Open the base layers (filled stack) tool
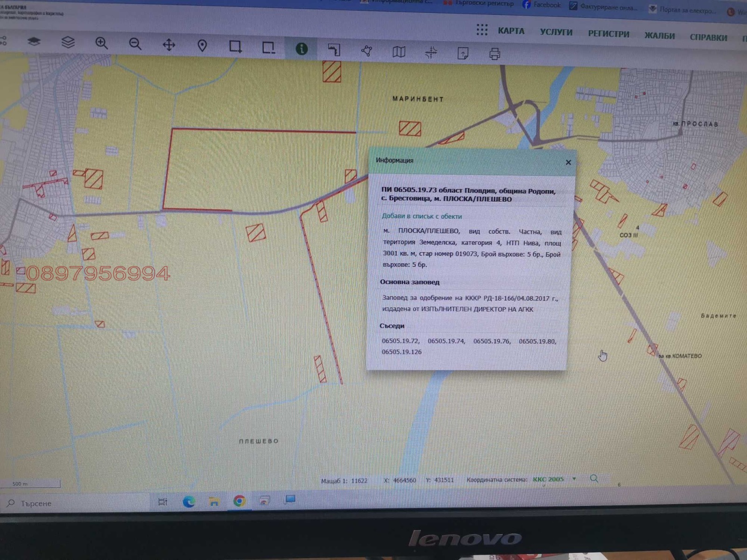This screenshot has width=747, height=560. (34, 42)
